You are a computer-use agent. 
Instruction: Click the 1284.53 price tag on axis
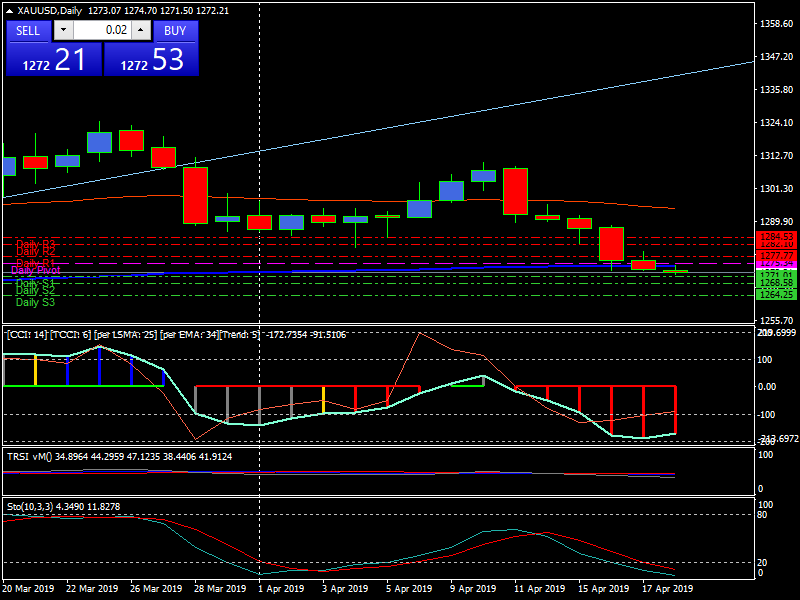tap(776, 237)
